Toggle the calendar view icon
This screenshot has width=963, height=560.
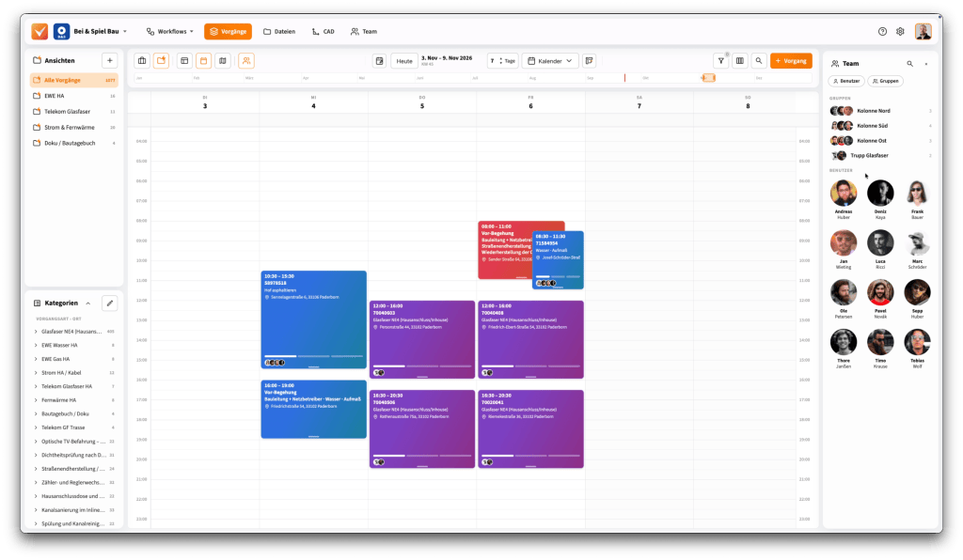click(x=204, y=61)
